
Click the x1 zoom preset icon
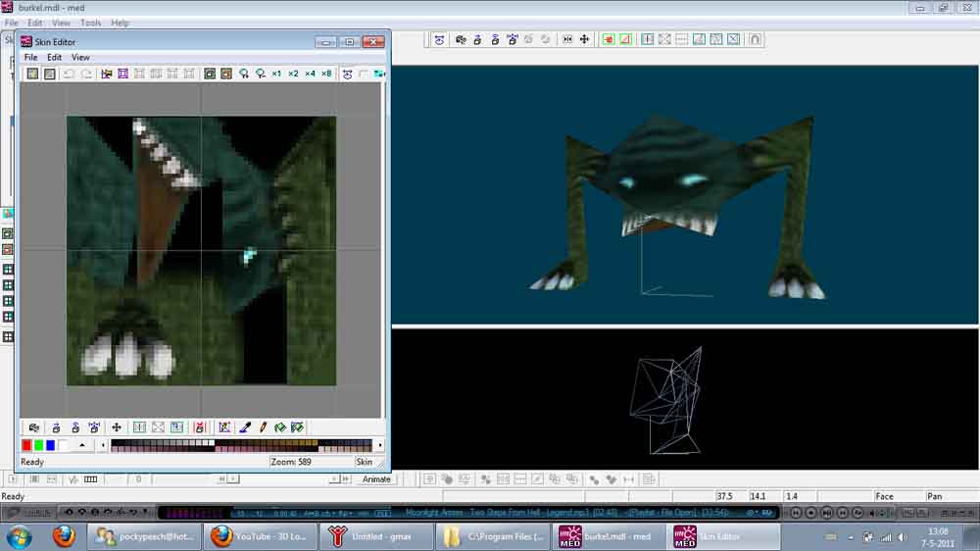coord(276,74)
